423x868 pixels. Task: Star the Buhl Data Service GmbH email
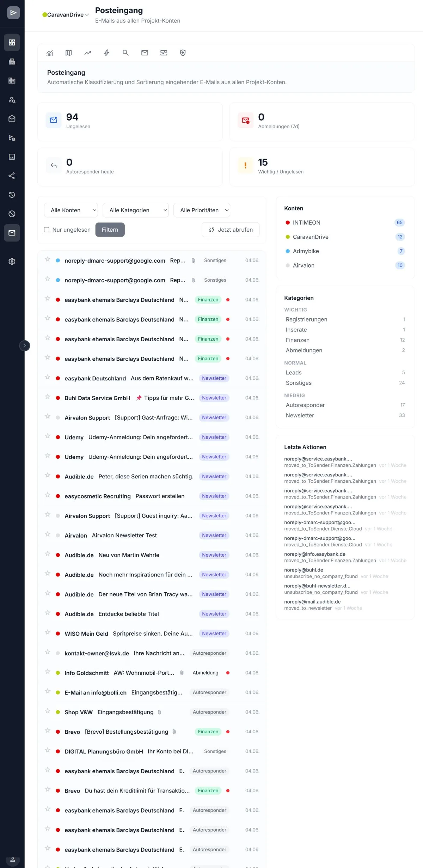[x=48, y=397]
